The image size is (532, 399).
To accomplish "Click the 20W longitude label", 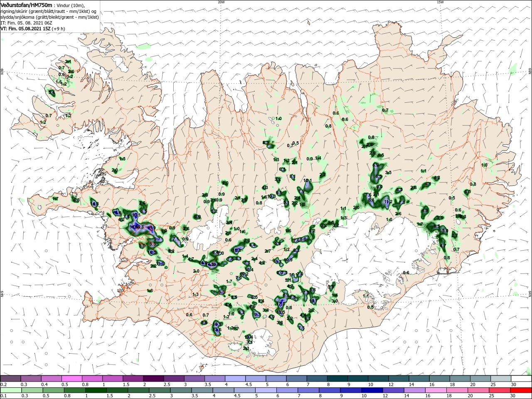I will [221, 2].
